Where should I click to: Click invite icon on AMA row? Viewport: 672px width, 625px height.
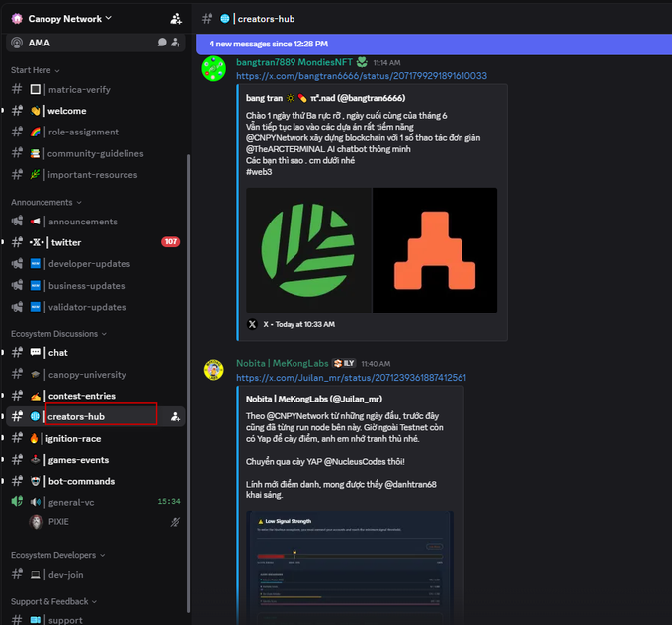pos(175,43)
